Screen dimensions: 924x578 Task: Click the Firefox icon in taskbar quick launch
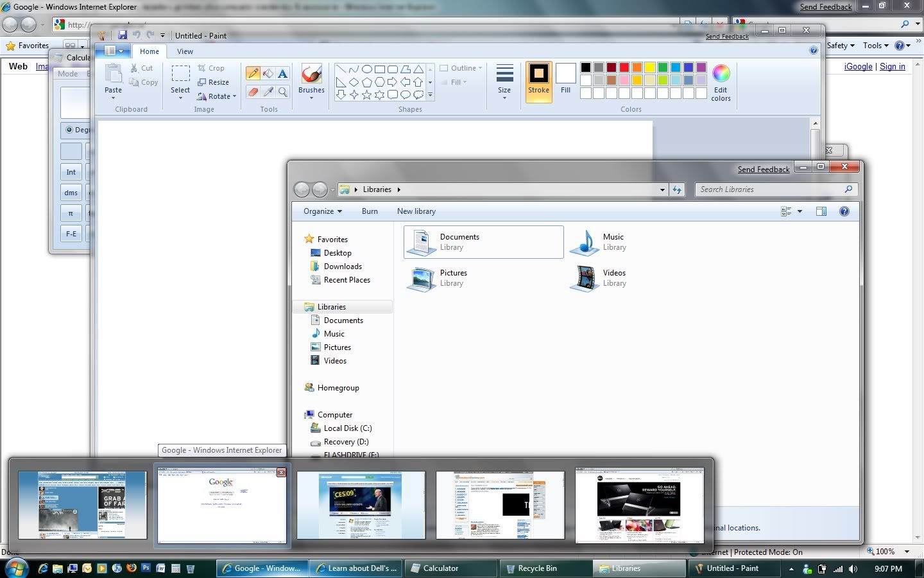pos(132,568)
